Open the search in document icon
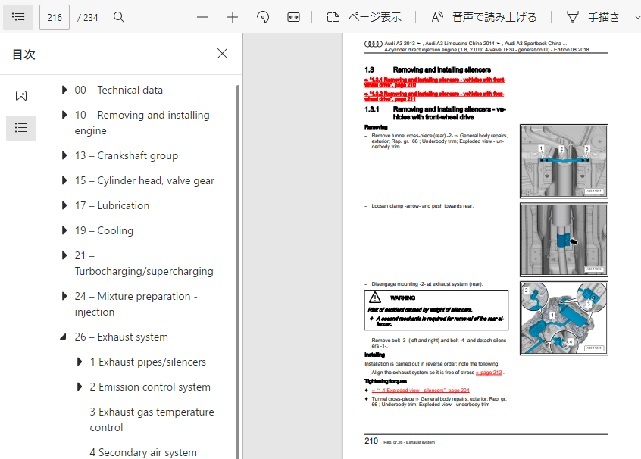641x459 pixels. coord(119,17)
